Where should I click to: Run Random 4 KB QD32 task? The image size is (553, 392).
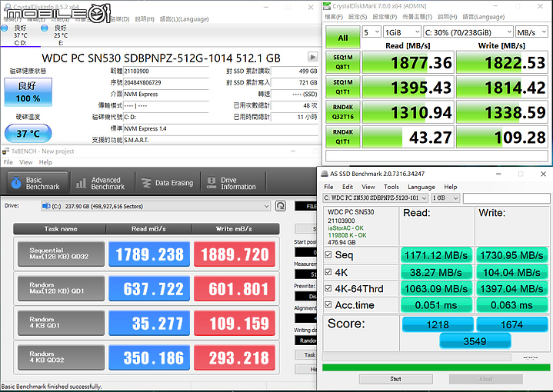tap(61, 357)
